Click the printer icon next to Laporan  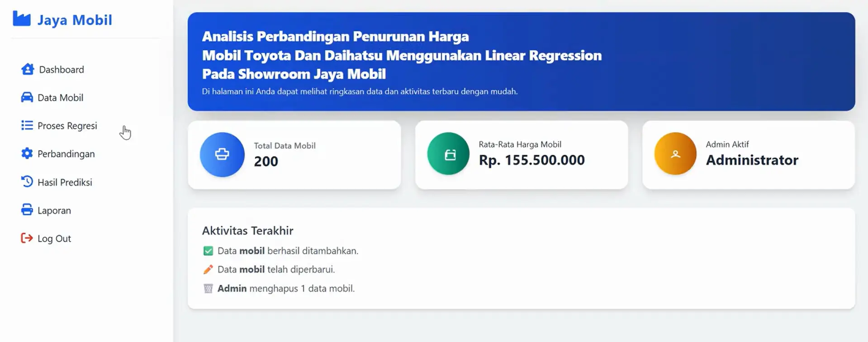(x=28, y=210)
